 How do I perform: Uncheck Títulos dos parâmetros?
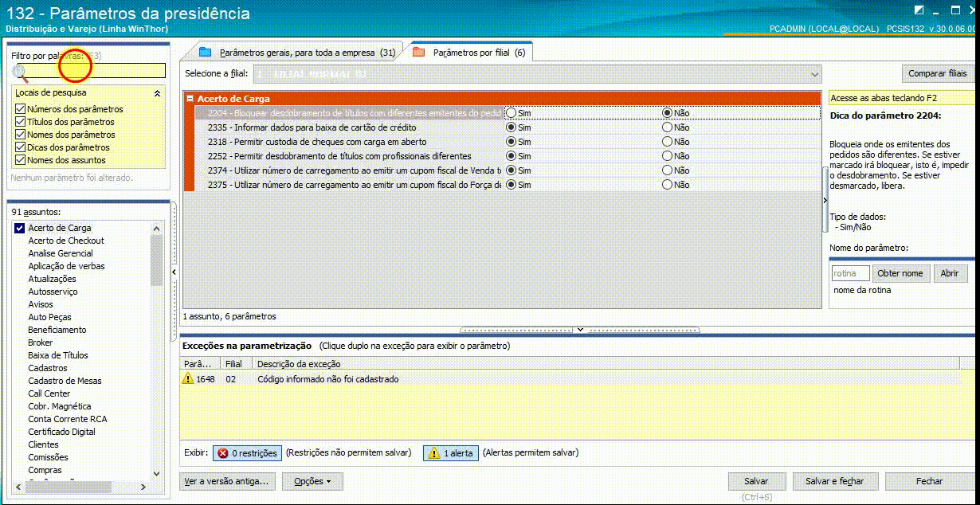[21, 122]
